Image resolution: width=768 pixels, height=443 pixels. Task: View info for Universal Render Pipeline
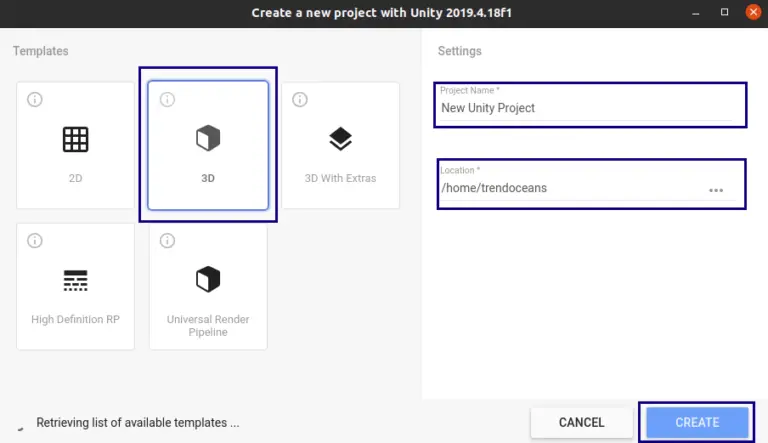tap(167, 241)
